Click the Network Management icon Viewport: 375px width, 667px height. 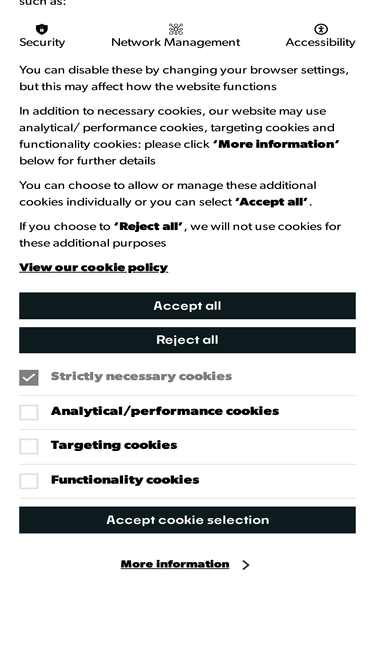tap(176, 29)
